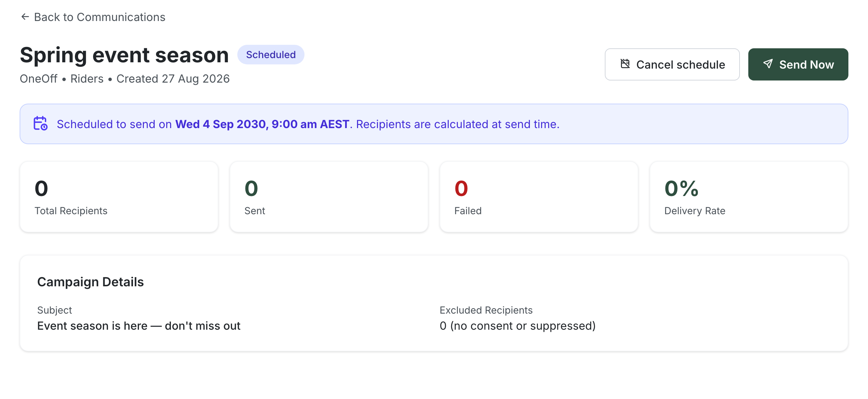Click the calendar-off icon in Cancel schedule
Viewport: 868px width, 399px height.
625,64
